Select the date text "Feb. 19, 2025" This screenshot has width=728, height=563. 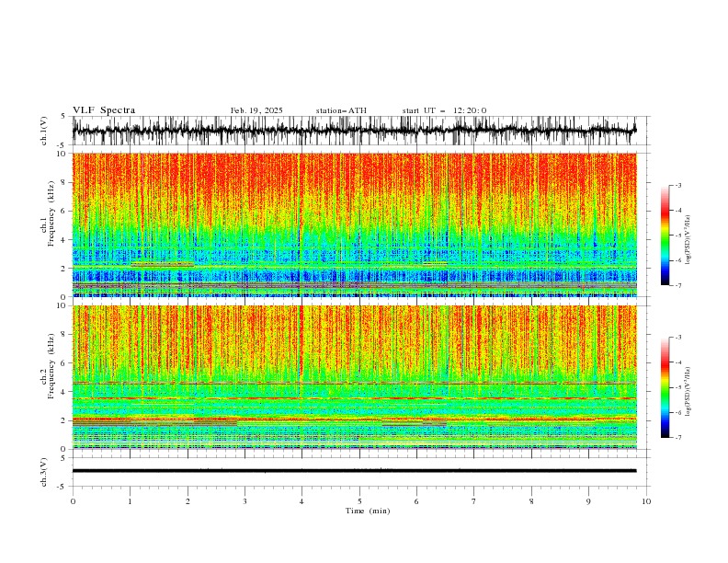pos(256,110)
